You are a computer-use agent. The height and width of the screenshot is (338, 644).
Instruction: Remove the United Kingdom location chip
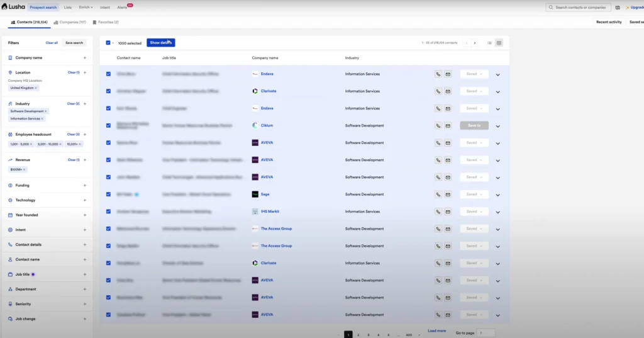(x=36, y=88)
